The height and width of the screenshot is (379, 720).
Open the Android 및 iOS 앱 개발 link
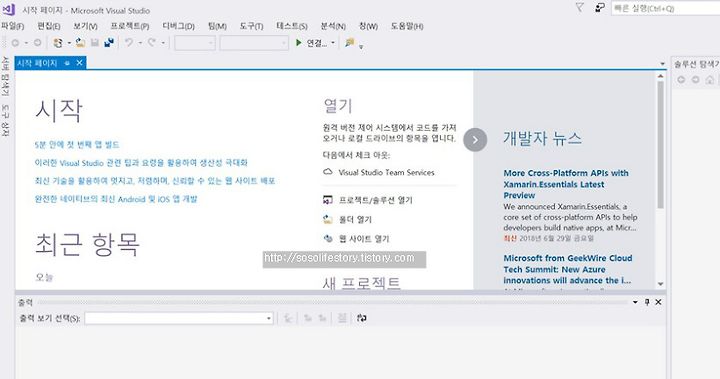point(116,199)
